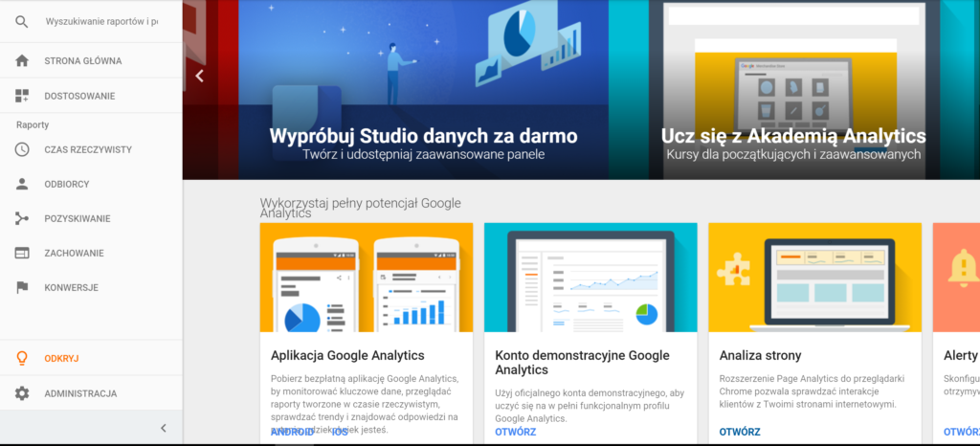Click 'Kursy dla początkujących i zaawansowanych' subtitle

tap(793, 154)
